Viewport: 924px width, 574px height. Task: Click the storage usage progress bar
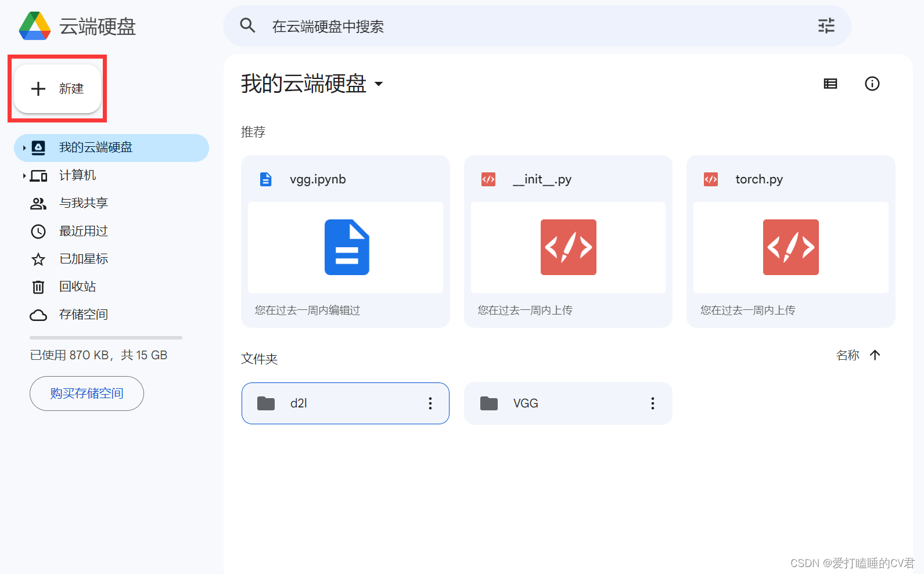coord(106,337)
